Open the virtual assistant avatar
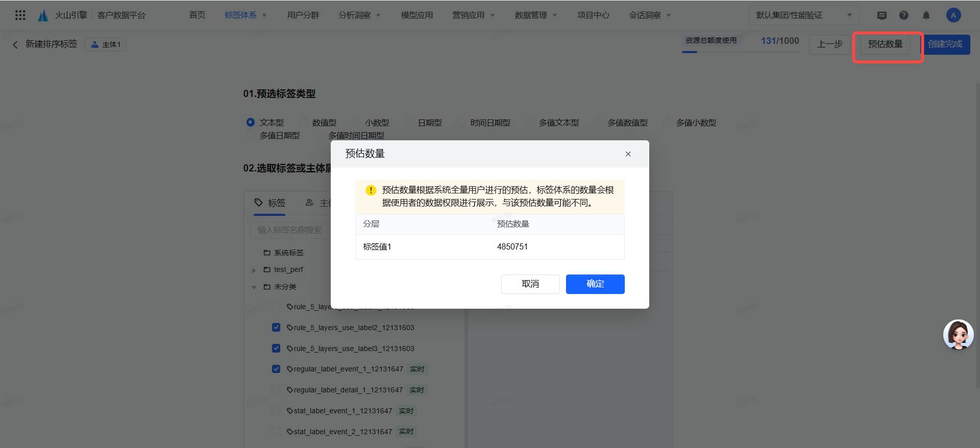 click(x=958, y=335)
